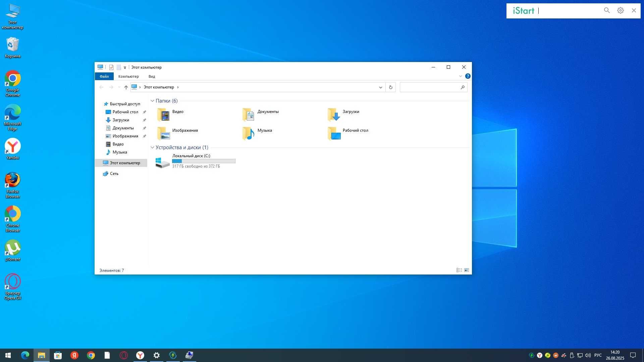The image size is (644, 362).
Task: Switch to large icons view in status bar
Action: [467, 270]
